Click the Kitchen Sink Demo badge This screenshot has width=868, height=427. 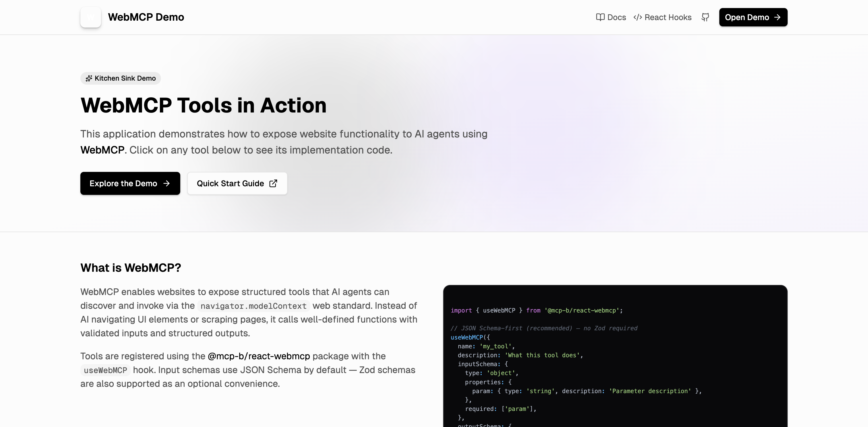pos(120,78)
